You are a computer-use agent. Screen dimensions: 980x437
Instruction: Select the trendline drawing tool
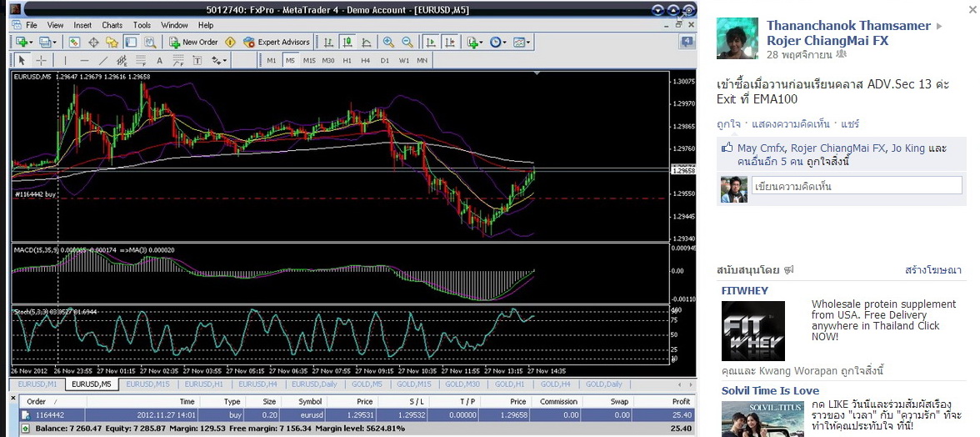point(103,61)
